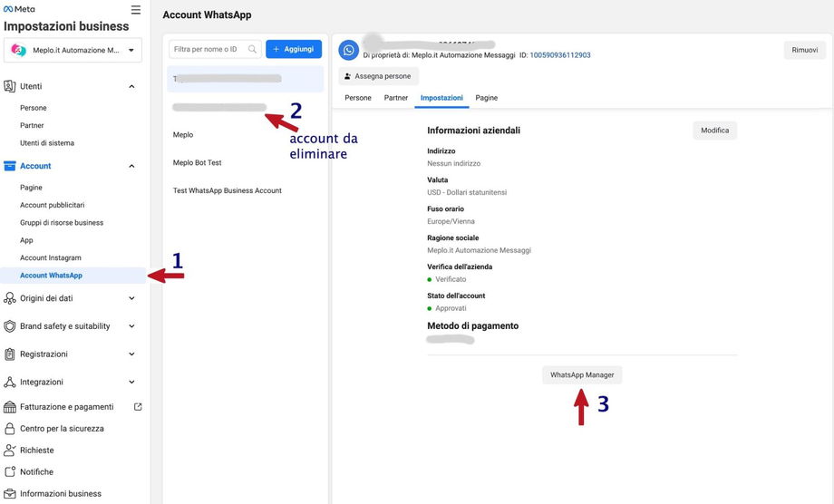Switch to the Pagine tab
The height and width of the screenshot is (504, 834).
pos(486,98)
